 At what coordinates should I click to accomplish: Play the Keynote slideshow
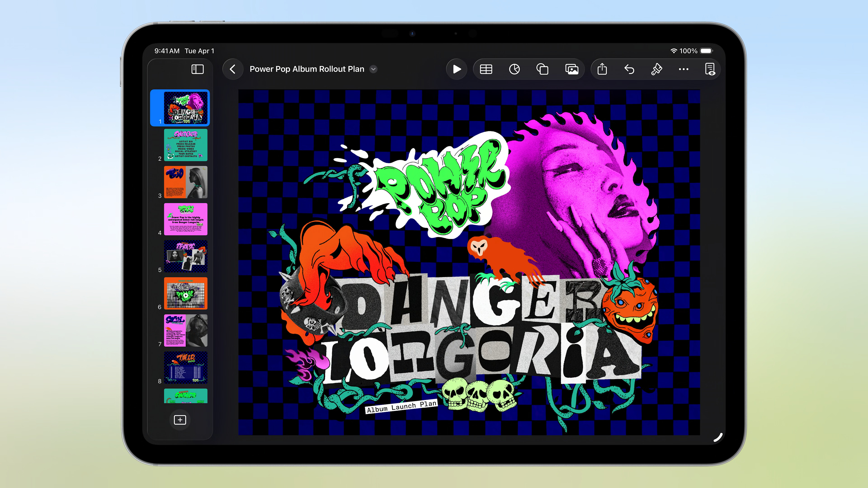(x=457, y=69)
